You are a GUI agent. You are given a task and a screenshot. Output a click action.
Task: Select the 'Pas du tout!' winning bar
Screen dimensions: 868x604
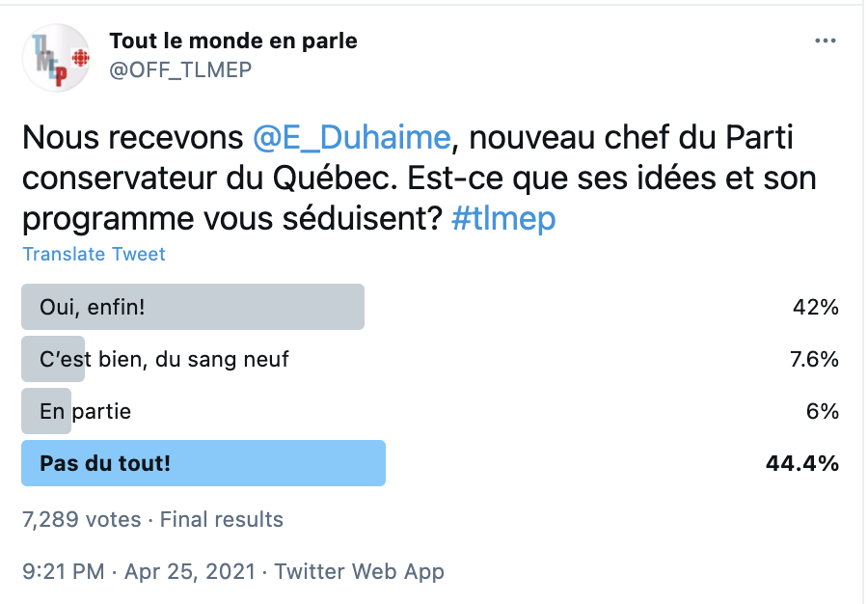pyautogui.click(x=203, y=463)
